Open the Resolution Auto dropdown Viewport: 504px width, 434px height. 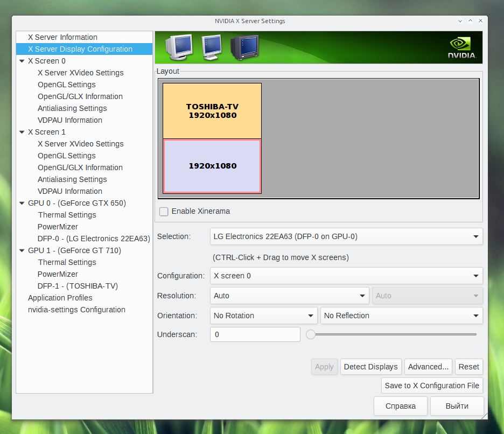289,296
